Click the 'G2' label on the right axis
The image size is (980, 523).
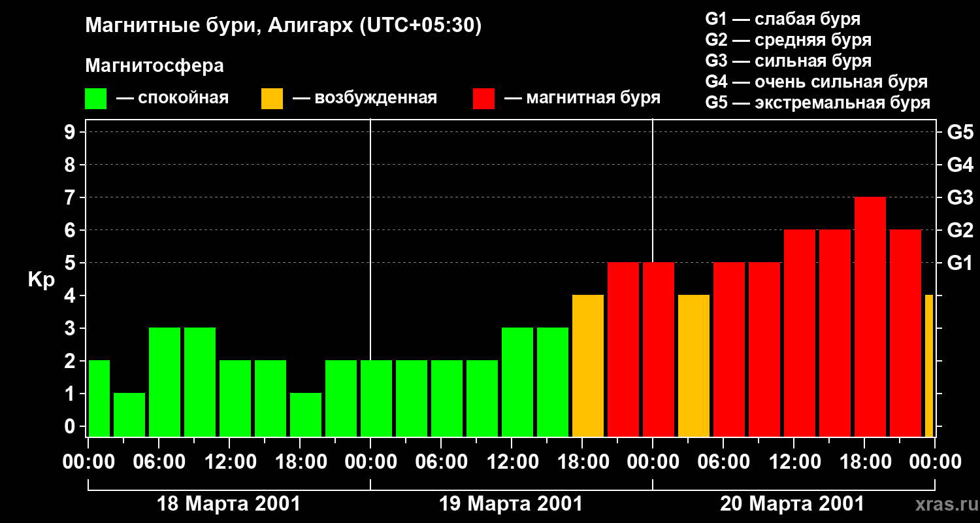pos(960,230)
